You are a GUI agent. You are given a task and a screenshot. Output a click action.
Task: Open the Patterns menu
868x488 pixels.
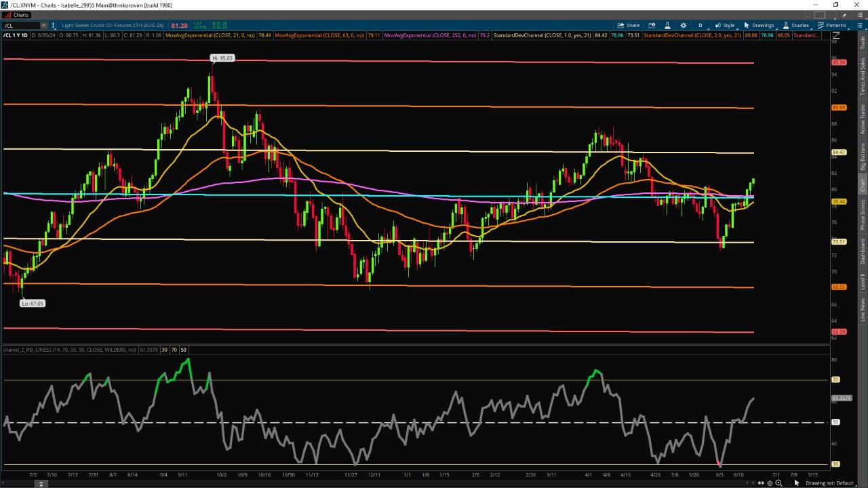click(831, 25)
